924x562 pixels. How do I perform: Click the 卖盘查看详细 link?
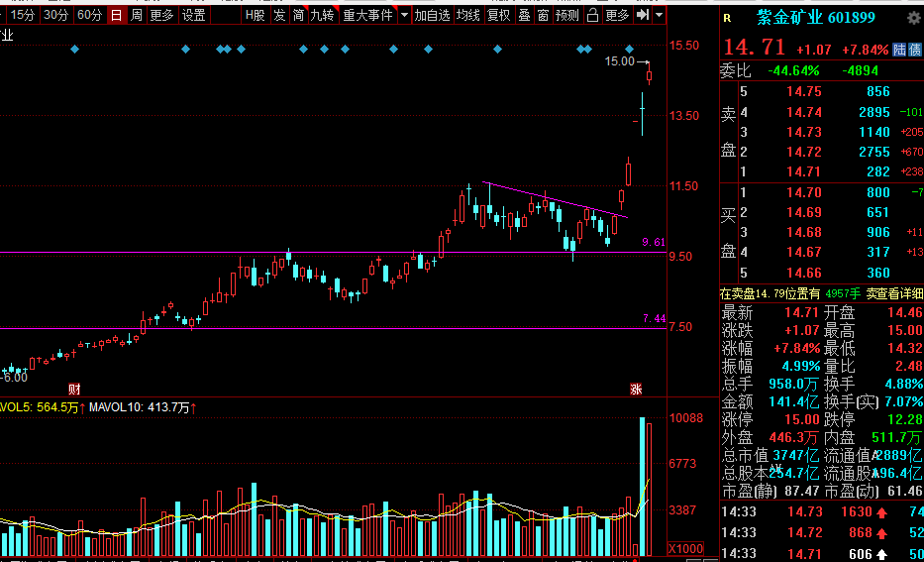(894, 293)
